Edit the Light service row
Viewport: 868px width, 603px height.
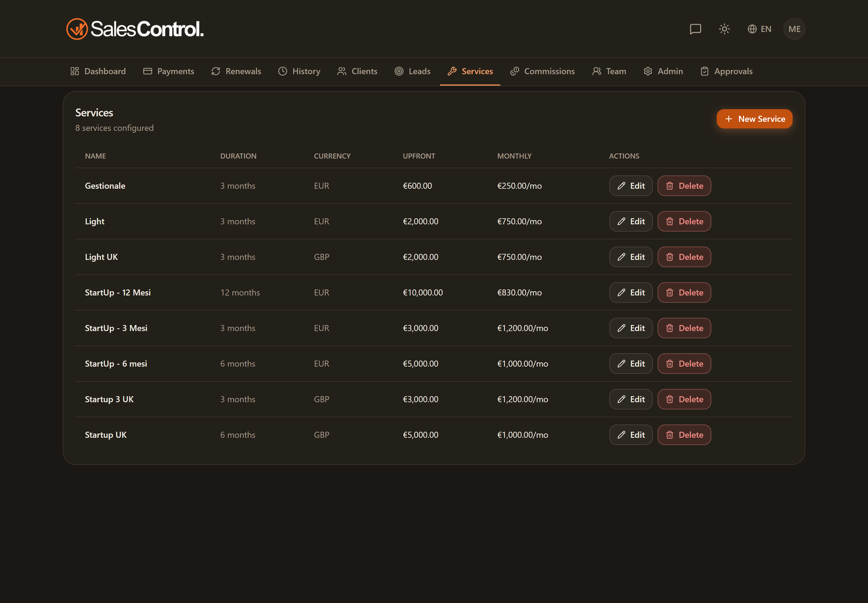[x=631, y=221]
